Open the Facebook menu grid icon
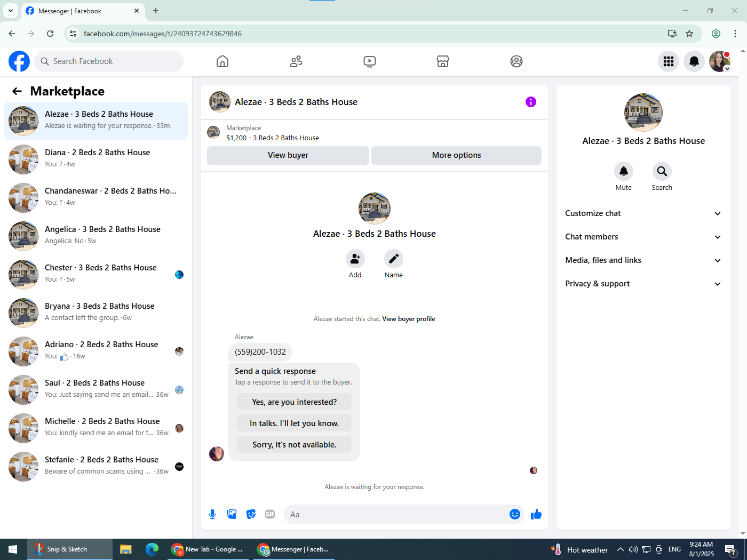747x560 pixels. (x=669, y=61)
